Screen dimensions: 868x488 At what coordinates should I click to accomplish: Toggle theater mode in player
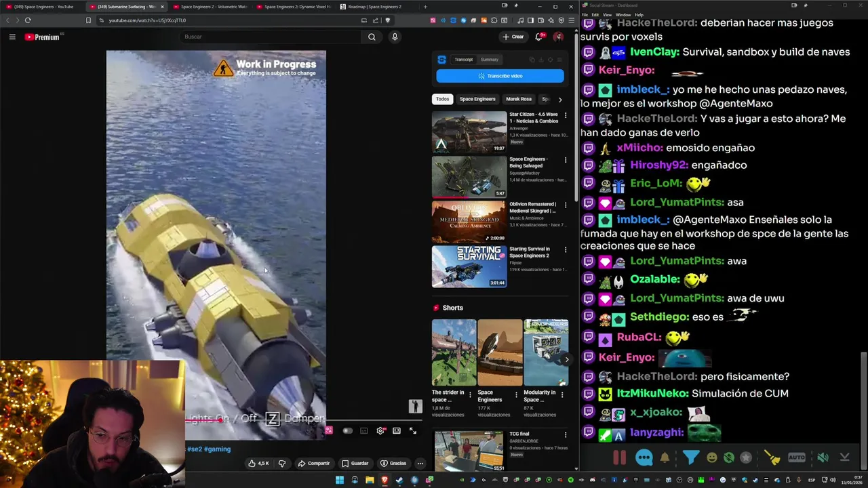tap(397, 430)
